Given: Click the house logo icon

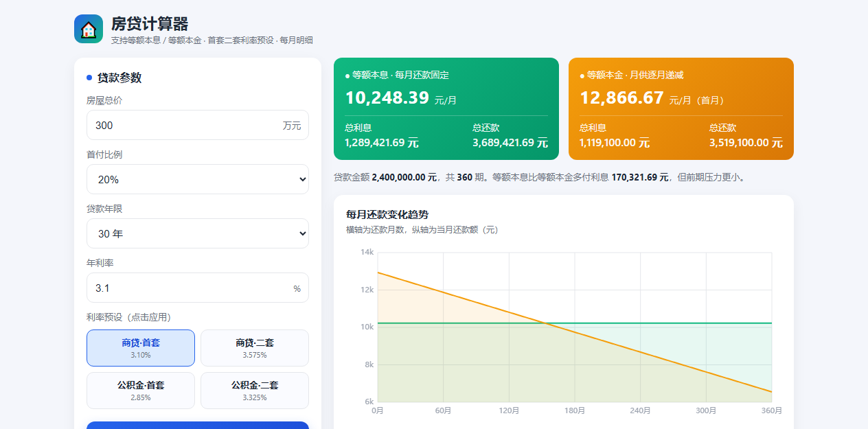Looking at the screenshot, I should pyautogui.click(x=89, y=29).
